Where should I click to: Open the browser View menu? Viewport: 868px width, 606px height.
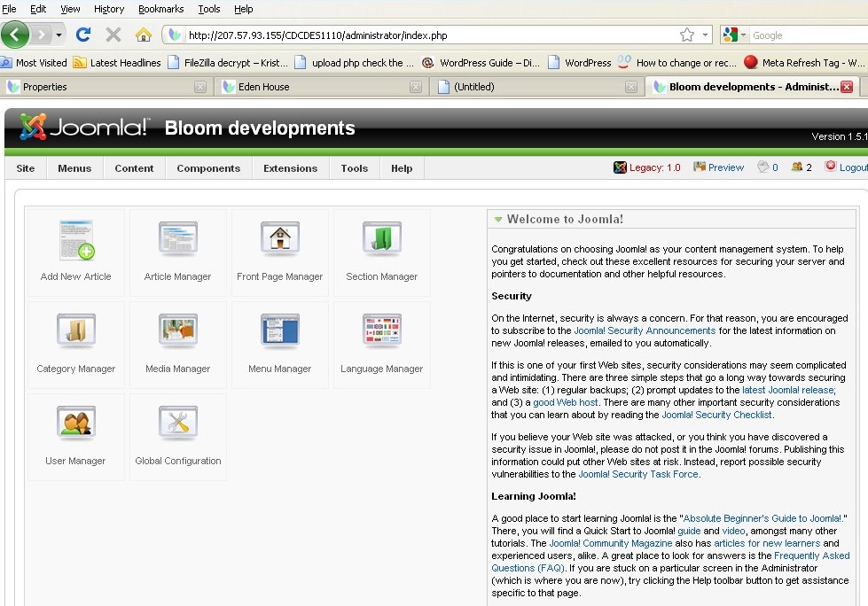click(70, 9)
